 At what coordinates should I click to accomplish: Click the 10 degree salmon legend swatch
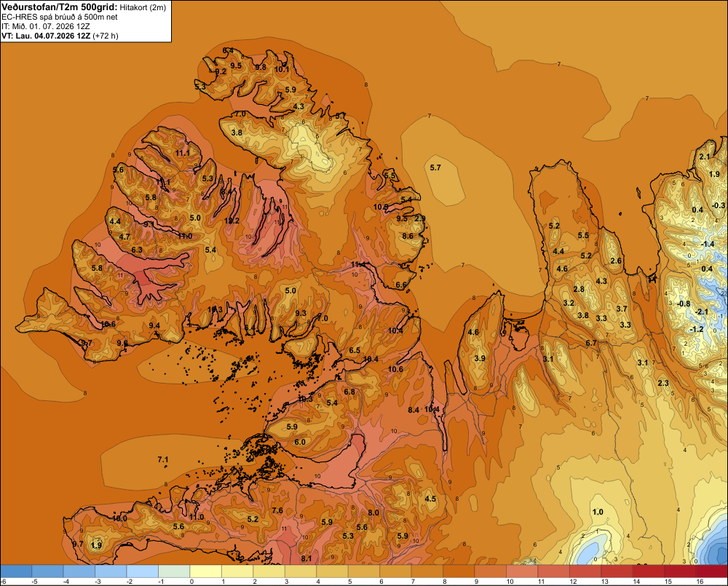[x=522, y=571]
